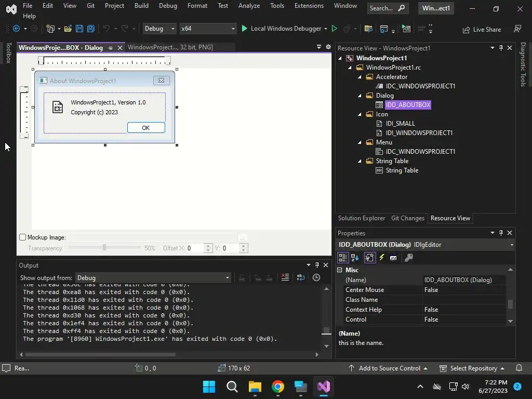Click the Property Pages wrench icon
The image size is (532, 399).
409,258
